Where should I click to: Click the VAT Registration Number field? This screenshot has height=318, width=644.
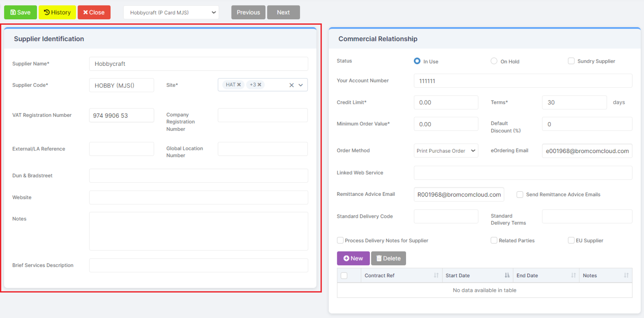121,115
